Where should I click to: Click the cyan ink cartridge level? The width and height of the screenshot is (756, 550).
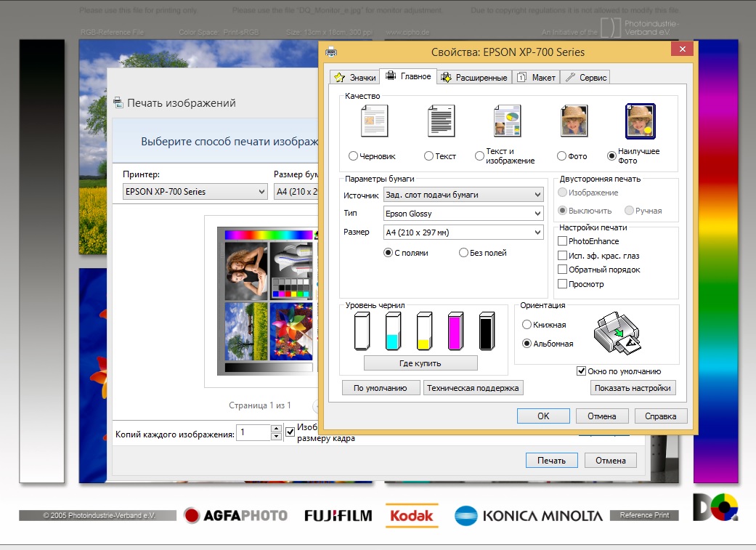pyautogui.click(x=393, y=331)
